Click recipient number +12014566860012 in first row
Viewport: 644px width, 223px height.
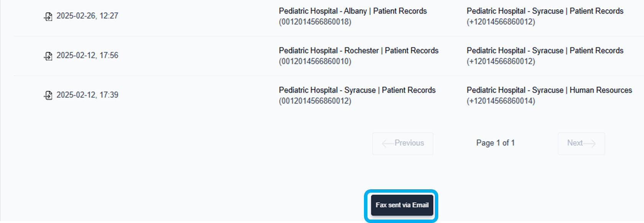coord(501,22)
